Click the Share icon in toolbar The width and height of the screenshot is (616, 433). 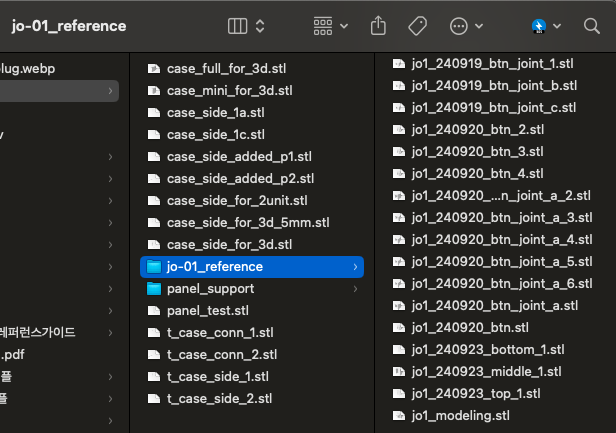[378, 26]
